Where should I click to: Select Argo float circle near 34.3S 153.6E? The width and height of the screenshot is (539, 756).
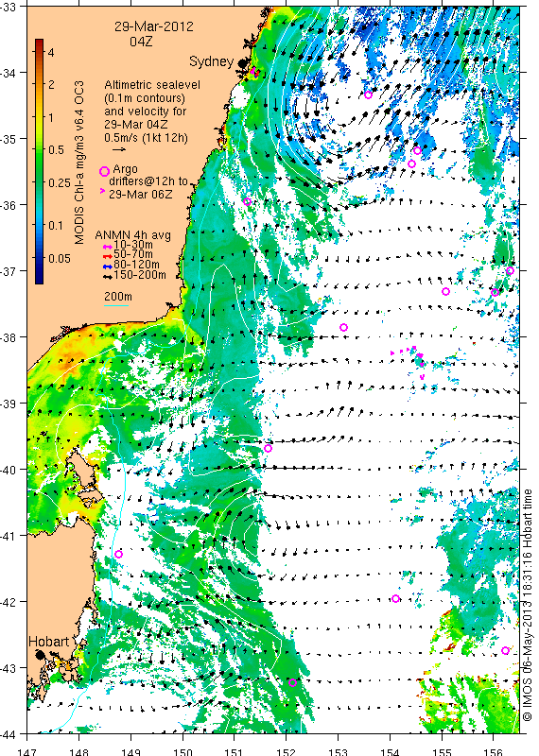tap(368, 95)
